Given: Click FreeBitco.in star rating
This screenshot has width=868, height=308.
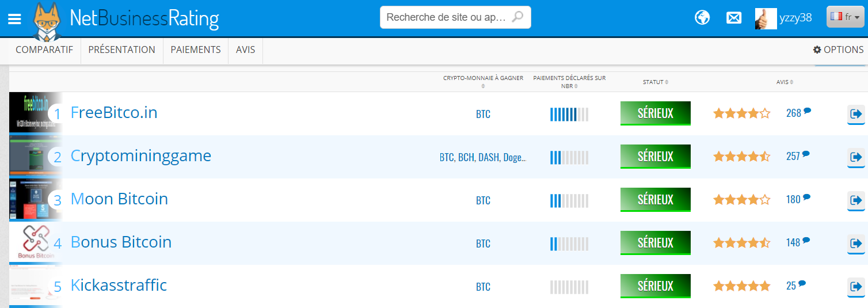Looking at the screenshot, I should [741, 113].
